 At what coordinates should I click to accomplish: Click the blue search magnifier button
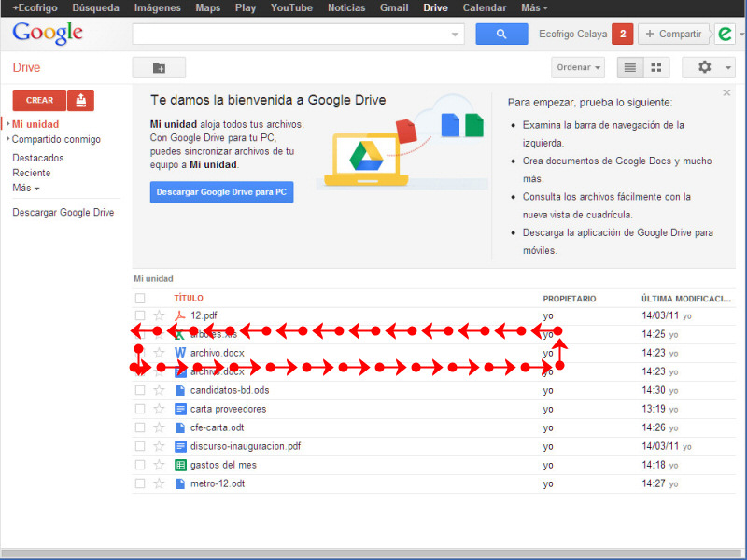tap(501, 34)
